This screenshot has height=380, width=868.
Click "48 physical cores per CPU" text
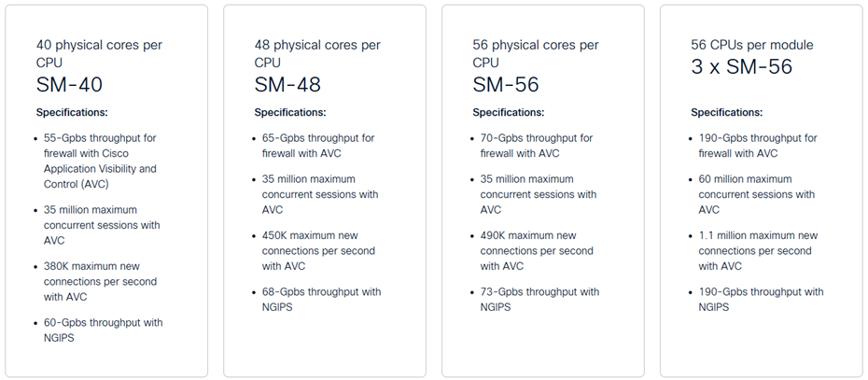click(317, 54)
